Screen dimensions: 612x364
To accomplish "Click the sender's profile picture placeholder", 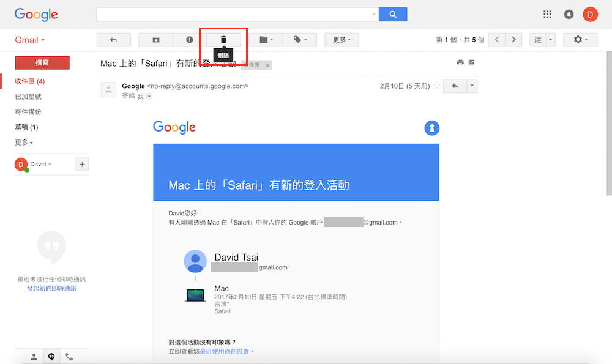I will (x=108, y=90).
